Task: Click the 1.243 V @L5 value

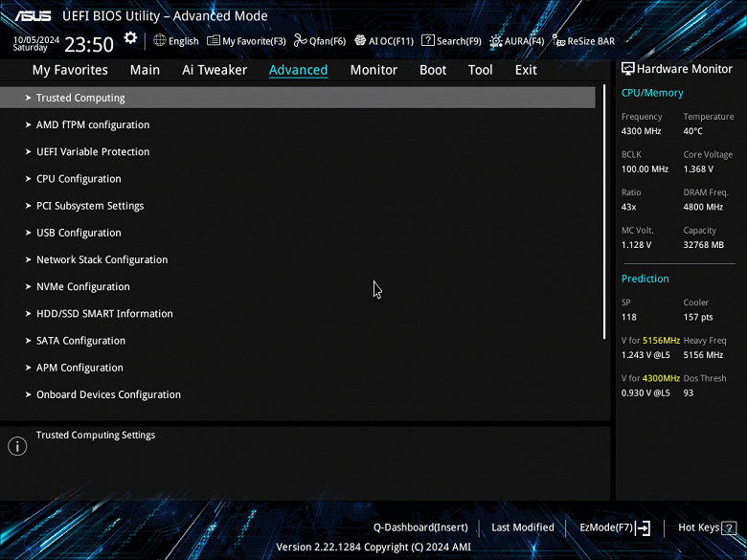Action: (x=645, y=355)
